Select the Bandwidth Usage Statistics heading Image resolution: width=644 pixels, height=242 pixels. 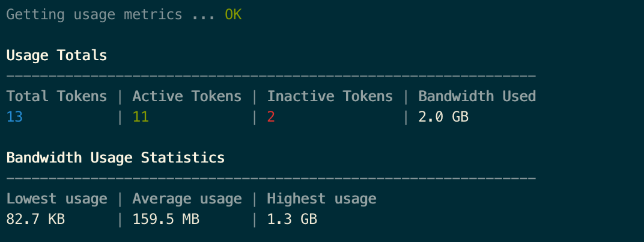click(115, 158)
